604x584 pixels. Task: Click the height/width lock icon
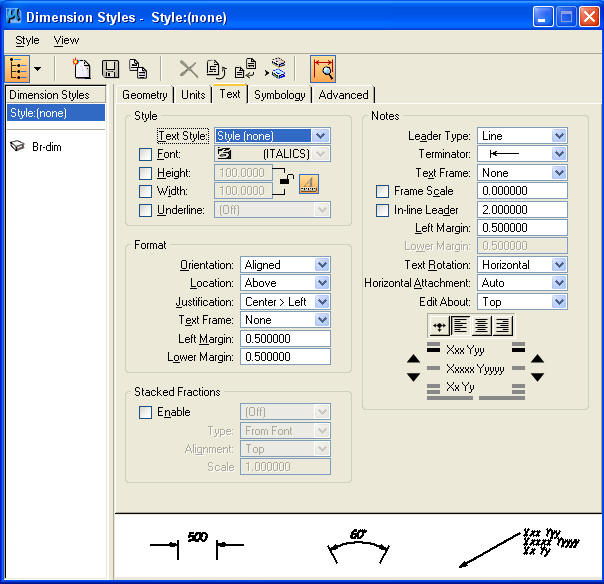click(x=285, y=181)
